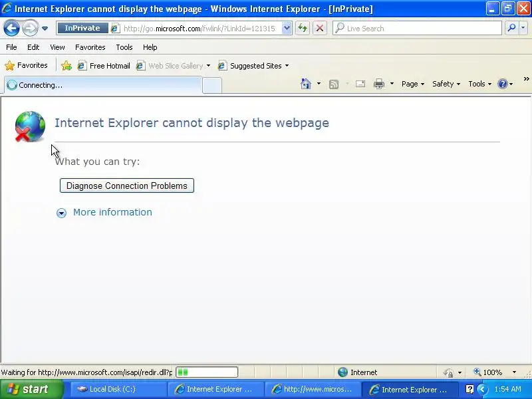Click the blue Help question mark icon
This screenshot has height=399, width=532.
click(503, 84)
